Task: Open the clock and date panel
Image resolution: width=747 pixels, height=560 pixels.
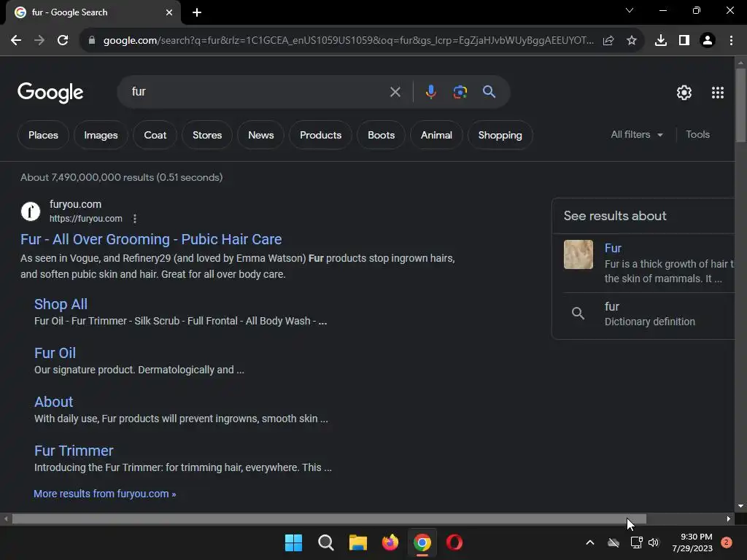Action: (x=692, y=542)
